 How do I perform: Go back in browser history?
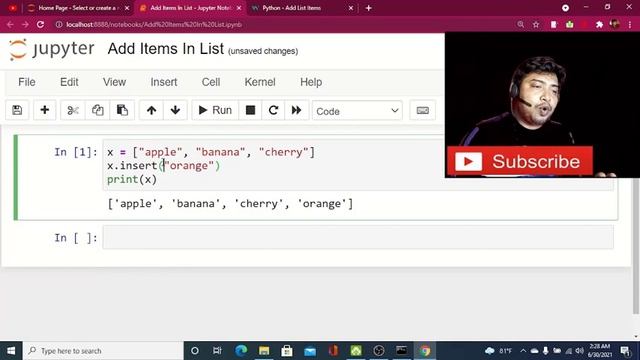10,24
